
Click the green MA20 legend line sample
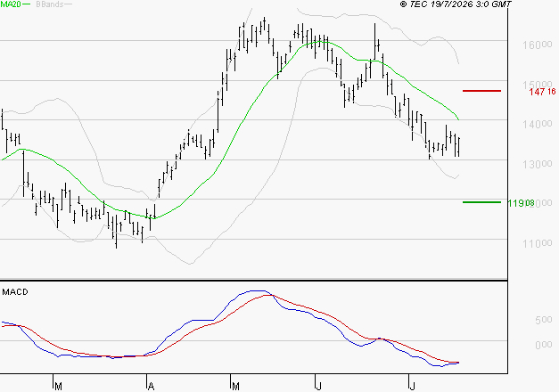coord(27,4)
